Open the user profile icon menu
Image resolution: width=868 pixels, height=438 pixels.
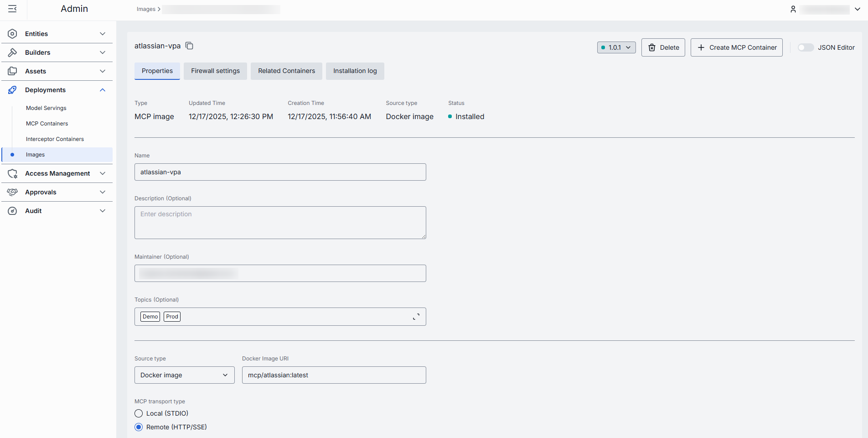(793, 9)
